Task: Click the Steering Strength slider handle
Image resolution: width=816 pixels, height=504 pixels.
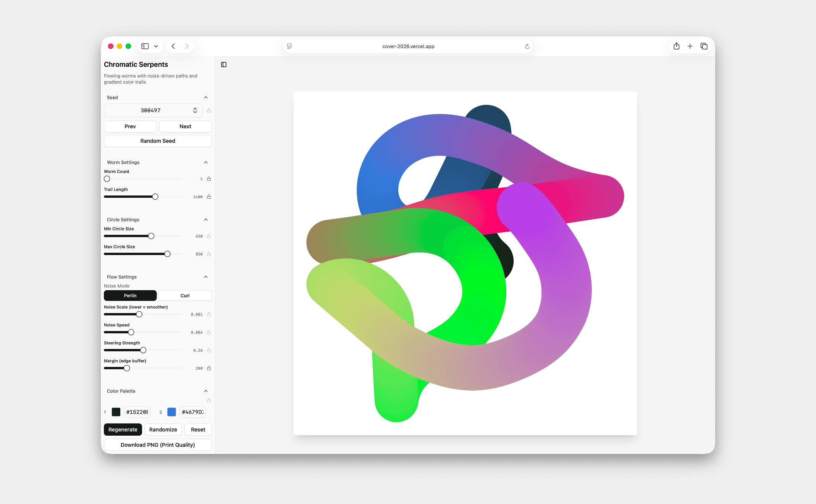Action: point(143,350)
